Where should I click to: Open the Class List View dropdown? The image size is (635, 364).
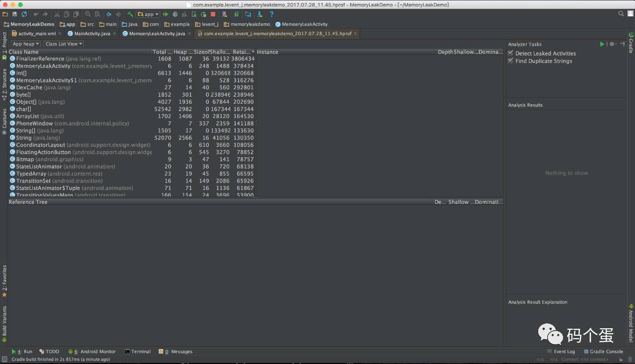(x=63, y=44)
